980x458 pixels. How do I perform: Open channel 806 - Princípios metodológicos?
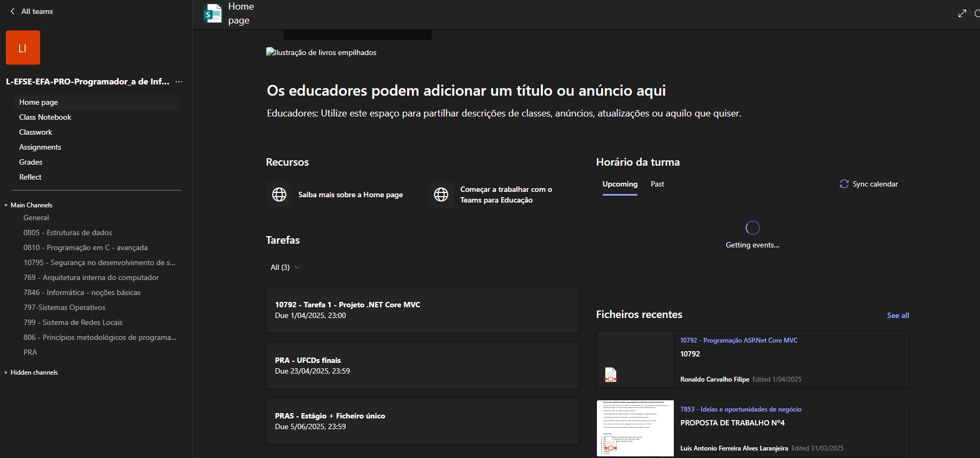click(99, 337)
